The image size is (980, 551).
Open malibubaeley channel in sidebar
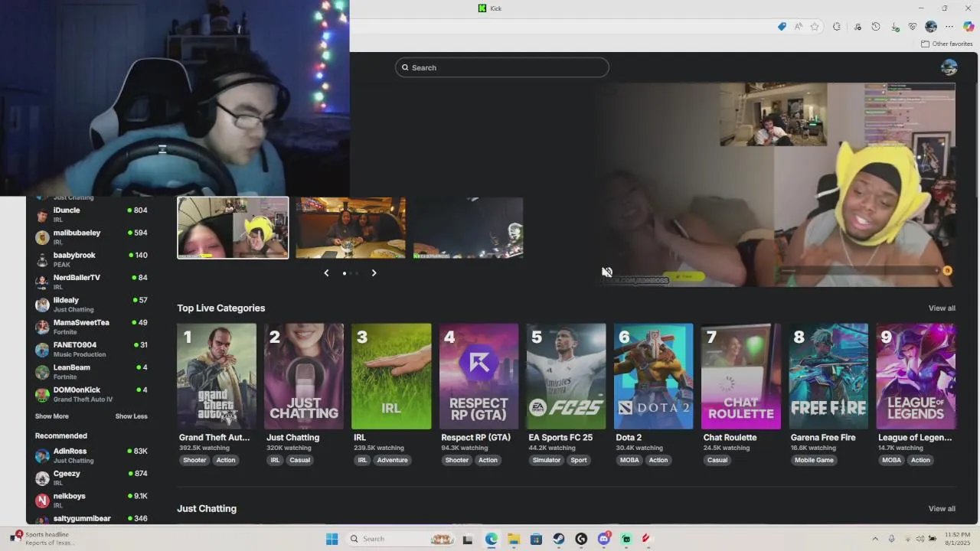pyautogui.click(x=91, y=236)
